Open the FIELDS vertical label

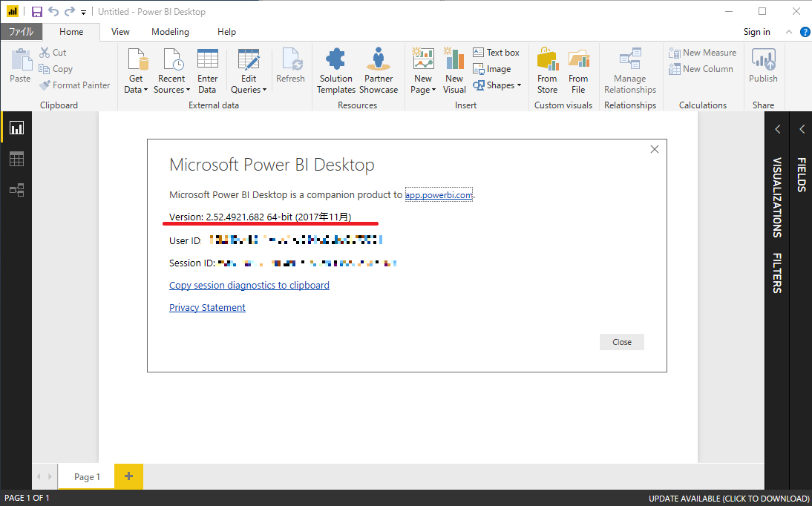click(802, 175)
